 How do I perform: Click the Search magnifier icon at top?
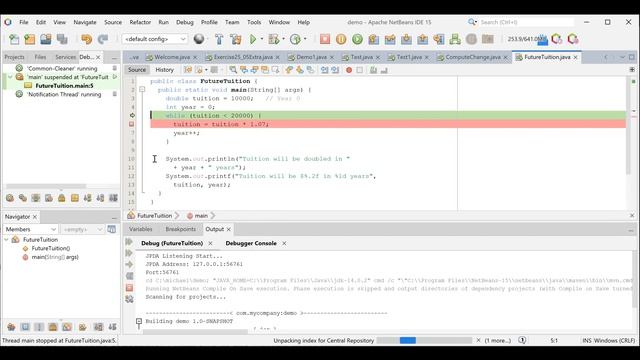click(x=472, y=22)
